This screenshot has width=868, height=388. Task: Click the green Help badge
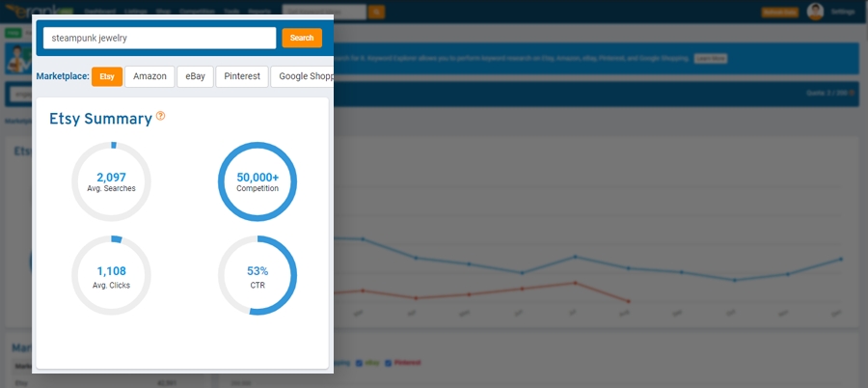click(14, 33)
